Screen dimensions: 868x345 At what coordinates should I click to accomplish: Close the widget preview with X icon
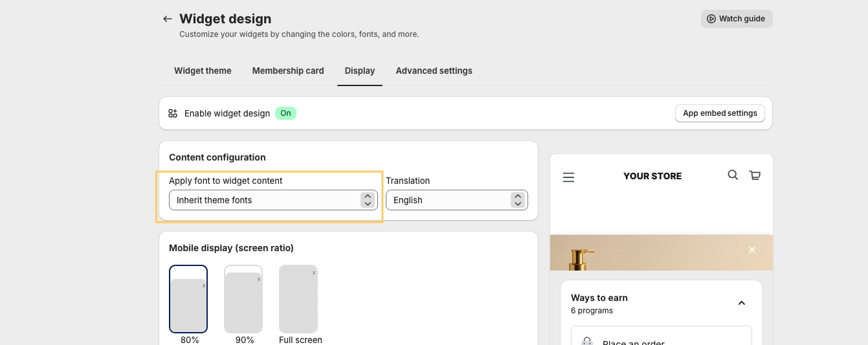[751, 250]
